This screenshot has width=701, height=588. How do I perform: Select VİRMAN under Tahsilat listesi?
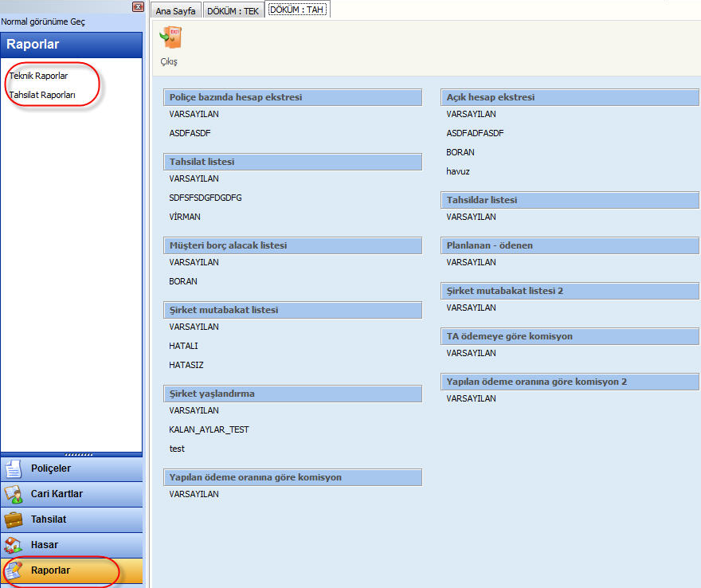[x=185, y=217]
